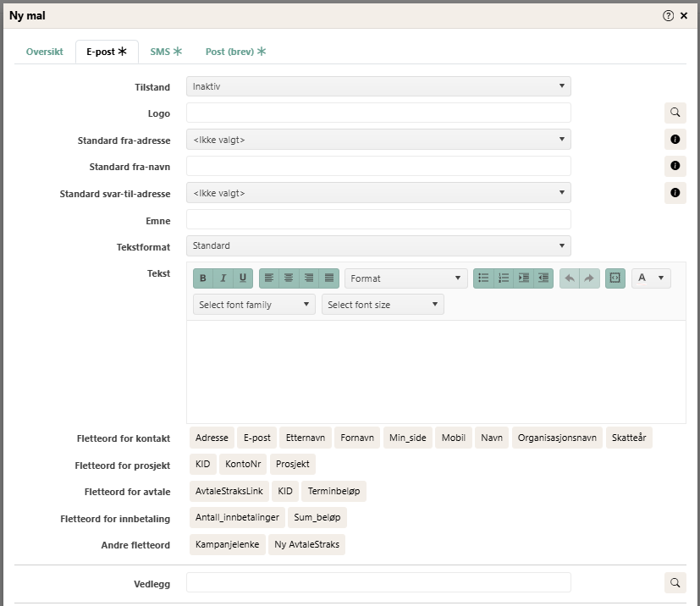Insert Navn merge field
Screen dimensions: 700x606
point(492,438)
